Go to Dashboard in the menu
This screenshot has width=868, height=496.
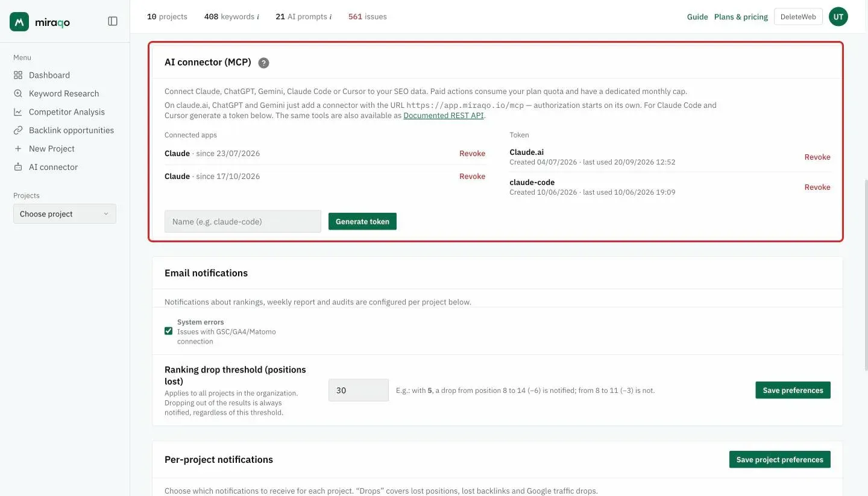[49, 75]
